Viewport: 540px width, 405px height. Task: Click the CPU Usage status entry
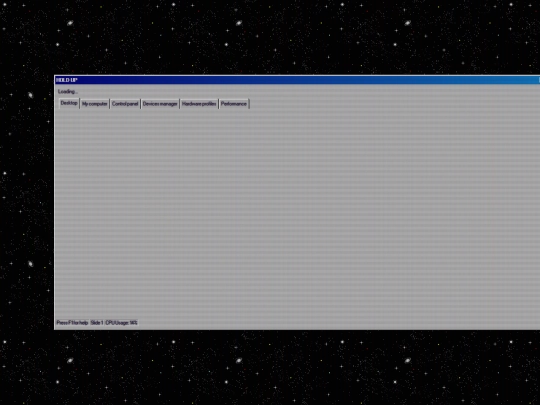pos(122,323)
